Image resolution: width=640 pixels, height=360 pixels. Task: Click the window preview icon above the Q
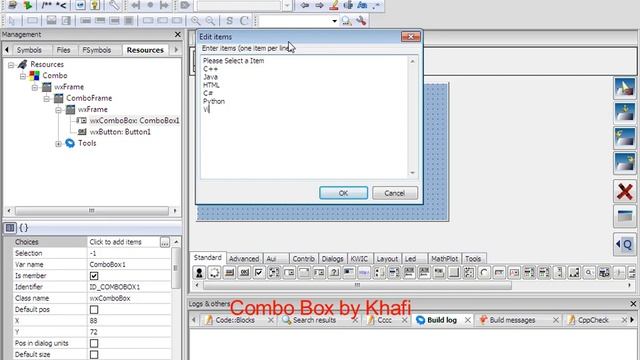[x=625, y=216]
